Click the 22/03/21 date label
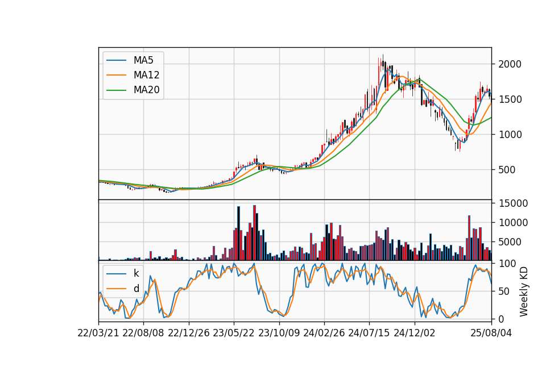546x392 pixels. click(98, 333)
